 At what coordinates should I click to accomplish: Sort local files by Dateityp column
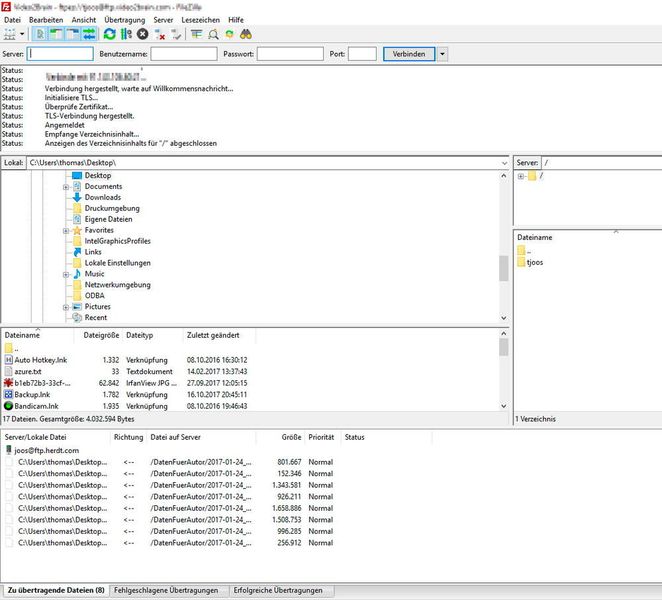coord(139,335)
